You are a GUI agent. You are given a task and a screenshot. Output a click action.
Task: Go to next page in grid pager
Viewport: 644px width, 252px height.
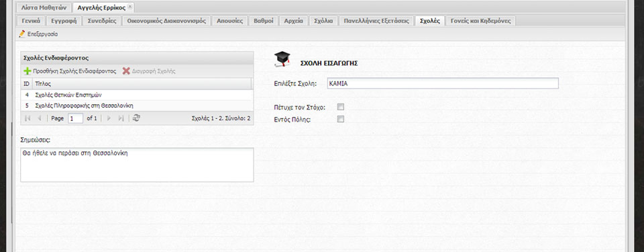click(109, 118)
